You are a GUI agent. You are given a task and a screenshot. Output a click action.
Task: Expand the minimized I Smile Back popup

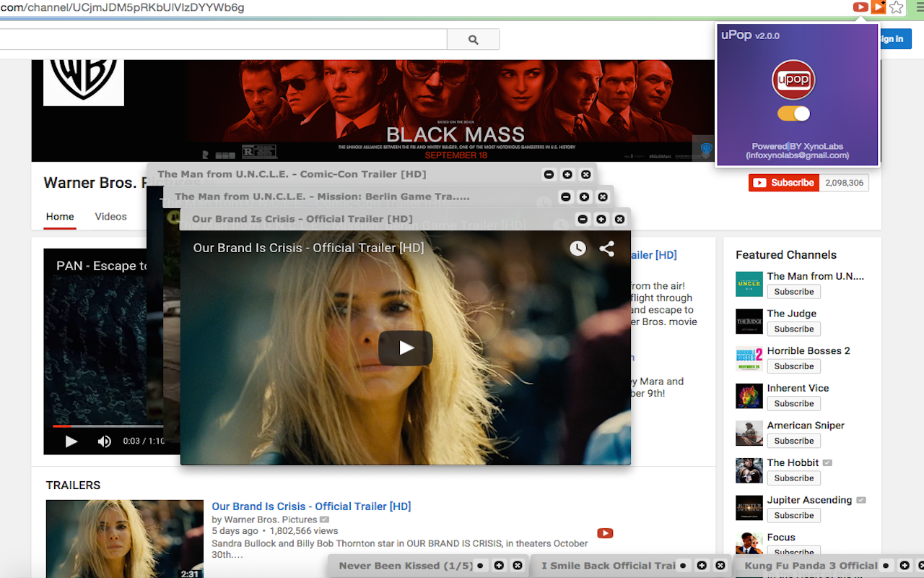(702, 566)
